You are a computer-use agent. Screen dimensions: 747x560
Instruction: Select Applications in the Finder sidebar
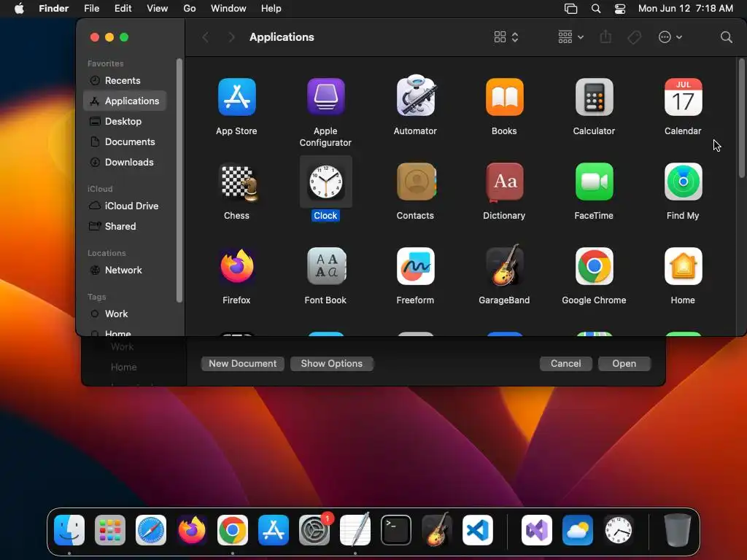pos(125,101)
